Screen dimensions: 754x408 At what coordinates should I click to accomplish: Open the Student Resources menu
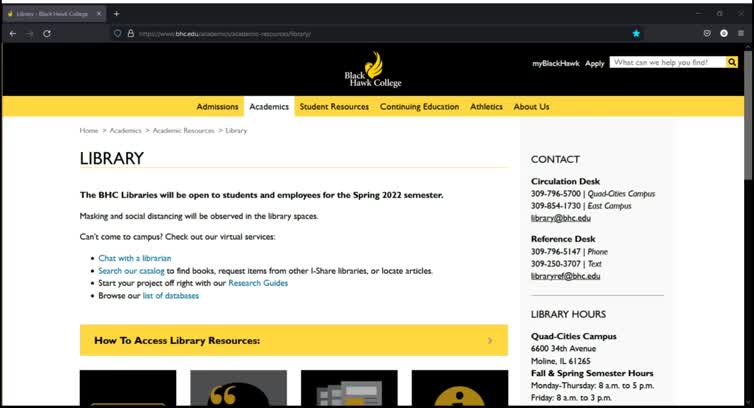click(x=334, y=107)
